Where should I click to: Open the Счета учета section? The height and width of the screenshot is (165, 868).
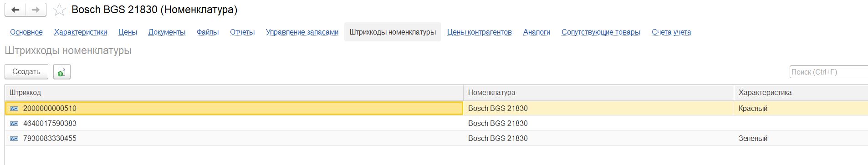671,32
